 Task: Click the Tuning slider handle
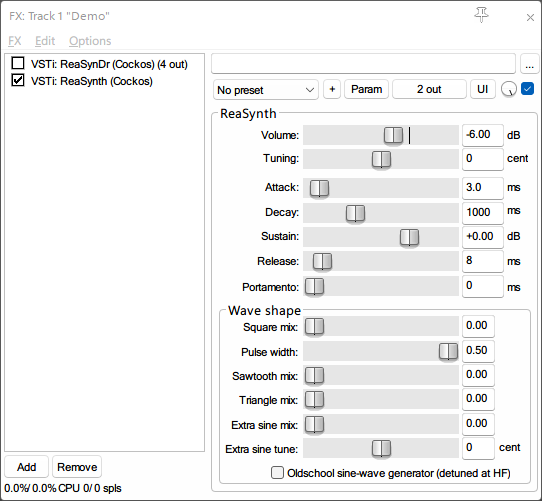click(x=381, y=159)
